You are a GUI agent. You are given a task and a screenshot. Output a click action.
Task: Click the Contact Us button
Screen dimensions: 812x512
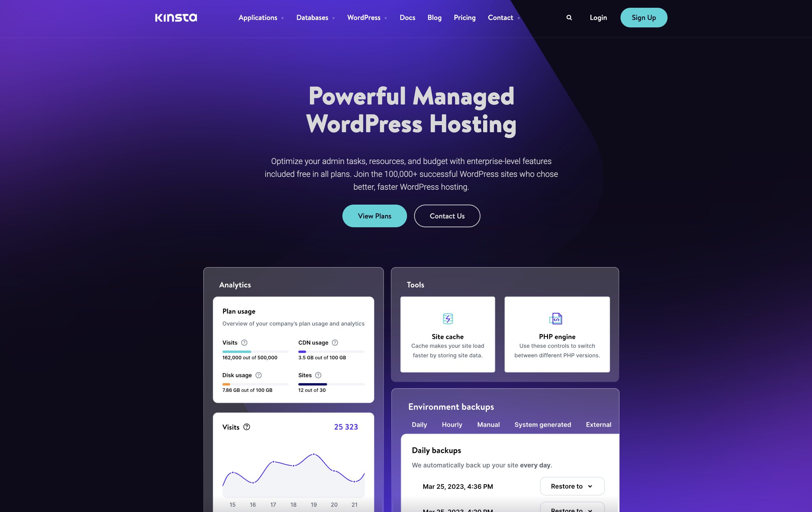[447, 216]
